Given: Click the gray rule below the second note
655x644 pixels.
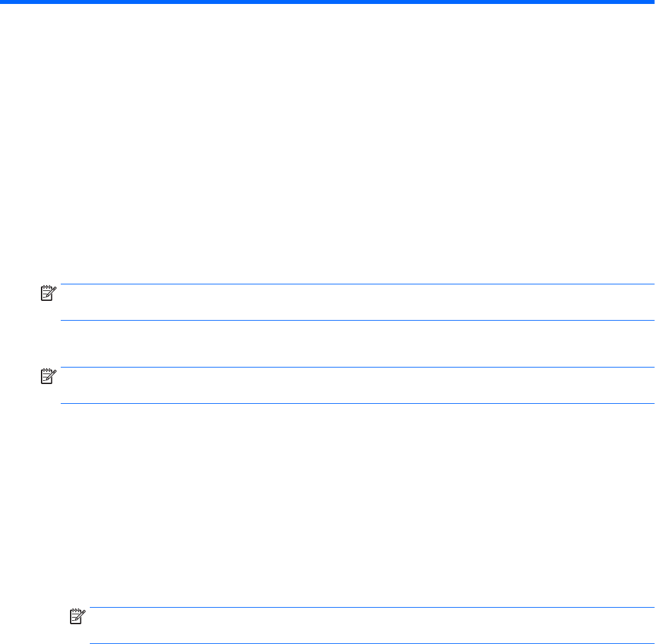Looking at the screenshot, I should [357, 404].
